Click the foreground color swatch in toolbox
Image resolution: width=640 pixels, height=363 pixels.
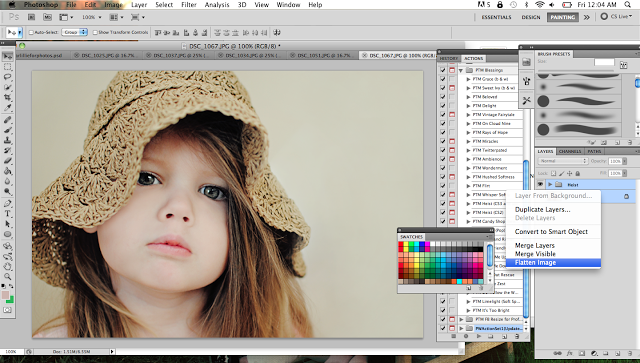5,295
